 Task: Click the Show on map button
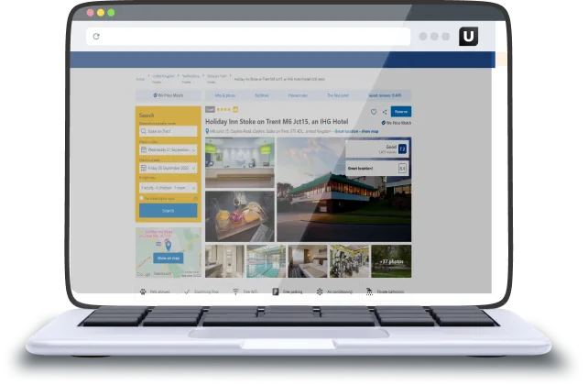tap(168, 258)
